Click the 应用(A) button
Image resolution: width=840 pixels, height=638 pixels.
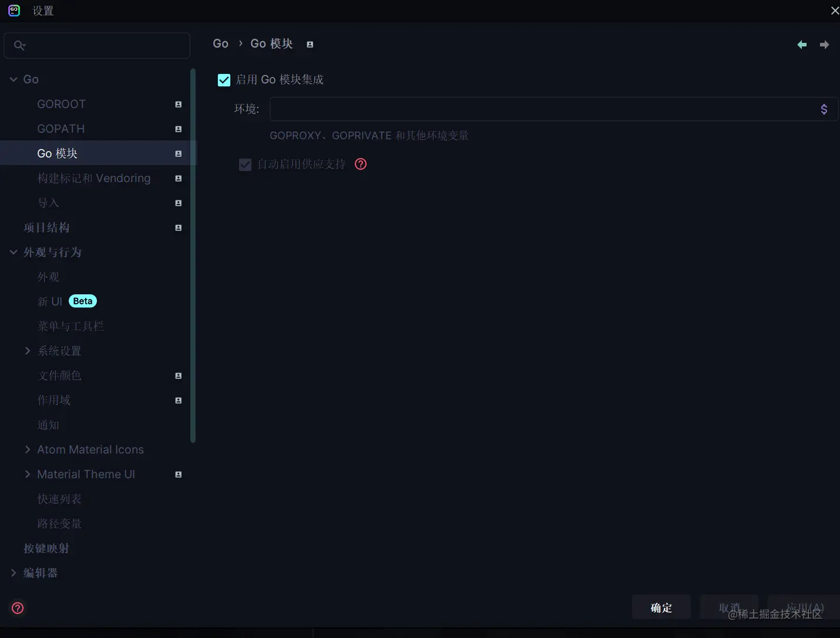(804, 607)
